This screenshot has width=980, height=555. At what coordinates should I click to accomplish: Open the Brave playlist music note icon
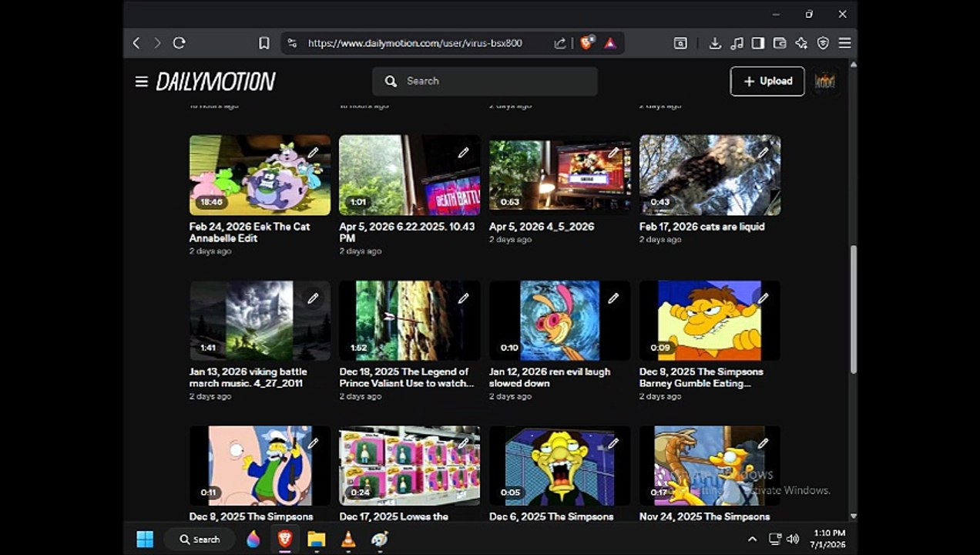[737, 43]
